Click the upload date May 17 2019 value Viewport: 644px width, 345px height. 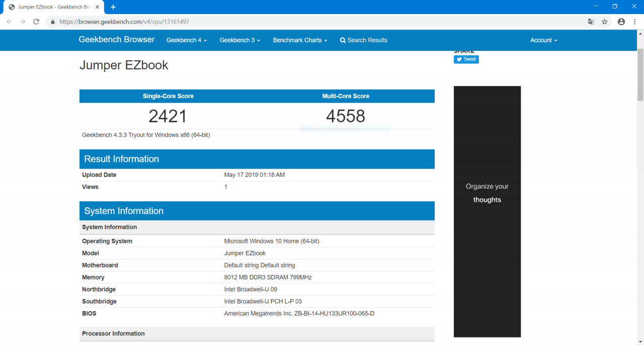255,175
